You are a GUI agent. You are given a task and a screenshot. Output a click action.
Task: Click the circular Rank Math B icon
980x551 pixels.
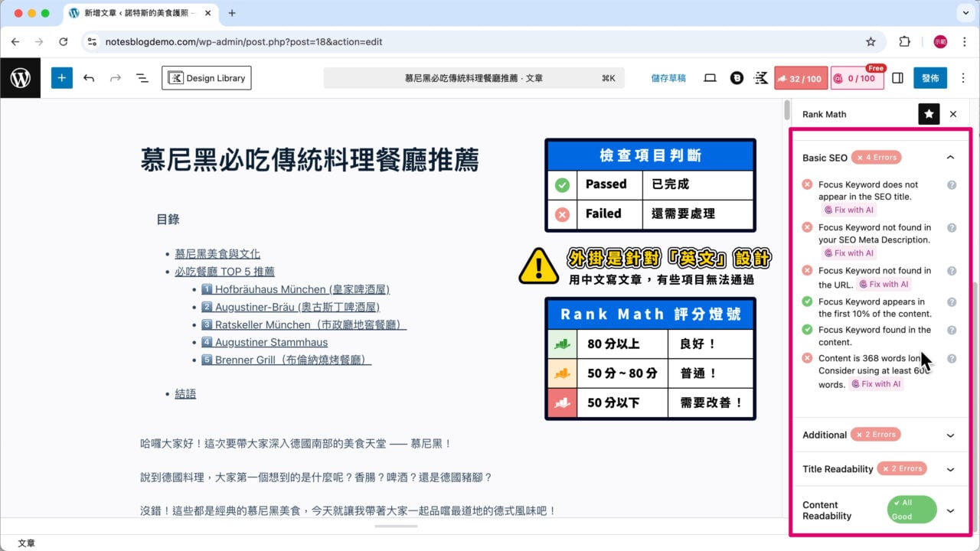(737, 77)
